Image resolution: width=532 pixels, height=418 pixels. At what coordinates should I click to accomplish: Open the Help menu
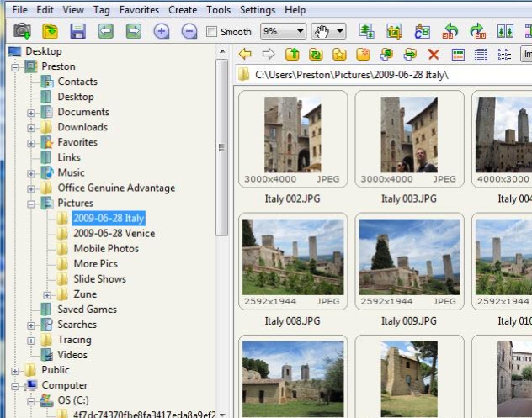(x=295, y=10)
